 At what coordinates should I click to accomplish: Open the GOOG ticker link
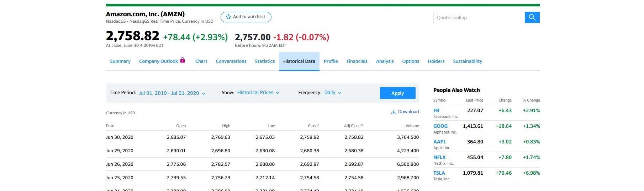tap(440, 126)
